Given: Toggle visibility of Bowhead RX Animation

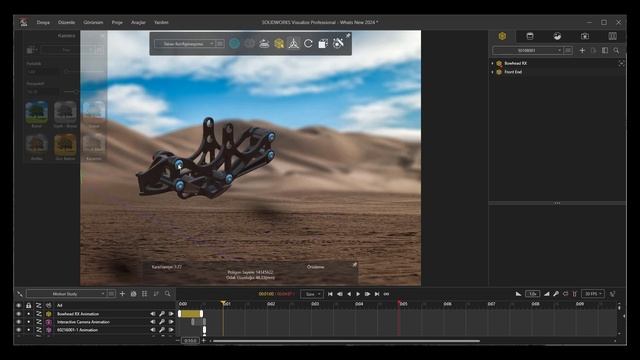Looking at the screenshot, I should 18,314.
